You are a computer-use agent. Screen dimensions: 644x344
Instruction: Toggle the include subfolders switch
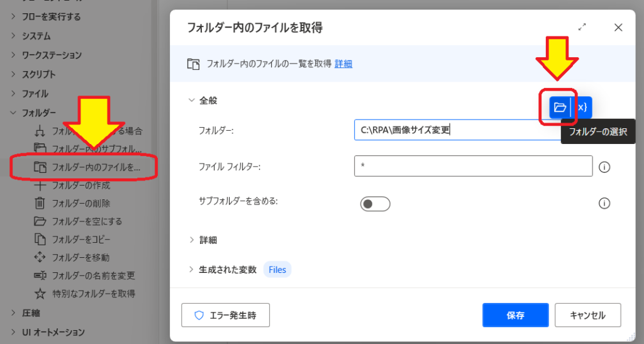[x=375, y=204]
